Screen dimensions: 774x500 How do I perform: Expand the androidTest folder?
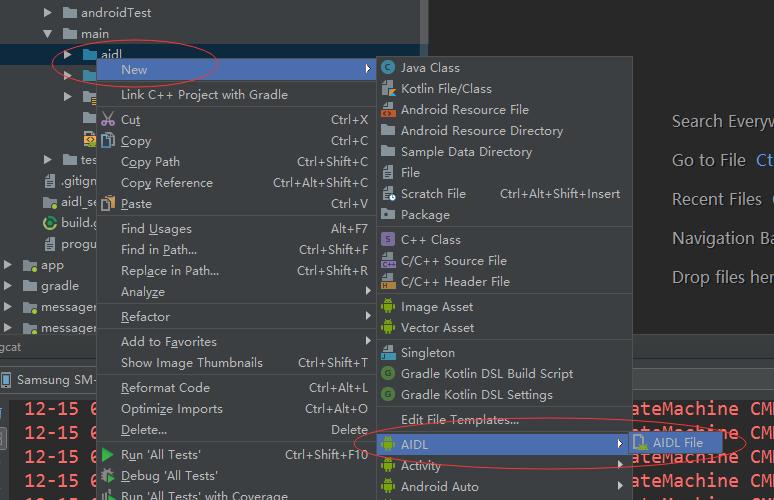coord(47,12)
